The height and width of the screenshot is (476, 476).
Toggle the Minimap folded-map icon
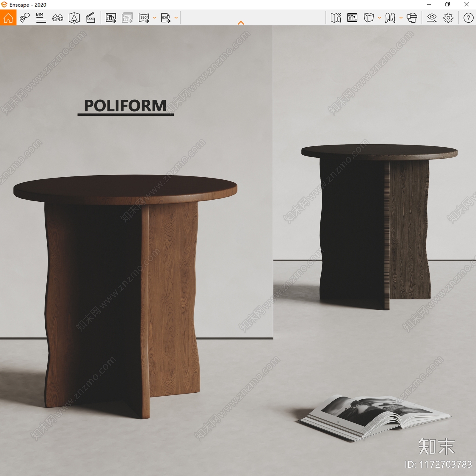click(x=336, y=18)
